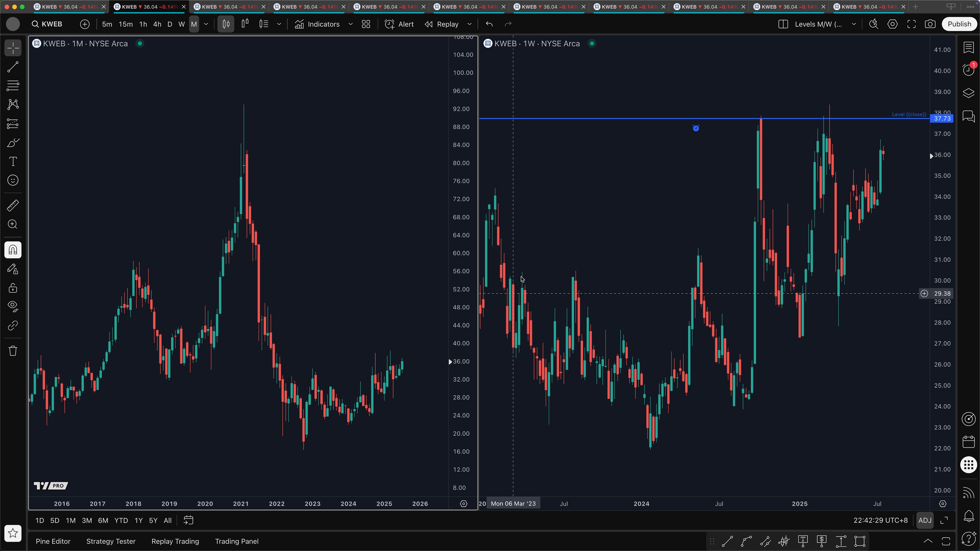980x551 pixels.
Task: Open the go to date icon
Action: tap(189, 521)
